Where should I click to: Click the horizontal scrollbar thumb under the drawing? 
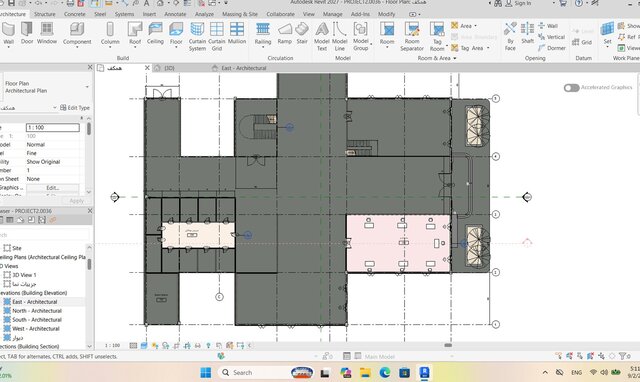coord(448,345)
